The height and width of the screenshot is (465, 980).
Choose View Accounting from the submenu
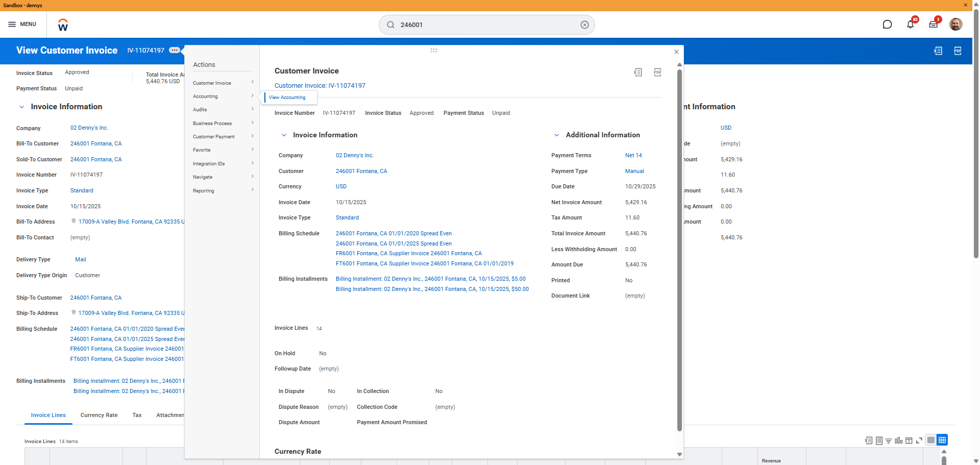coord(287,97)
